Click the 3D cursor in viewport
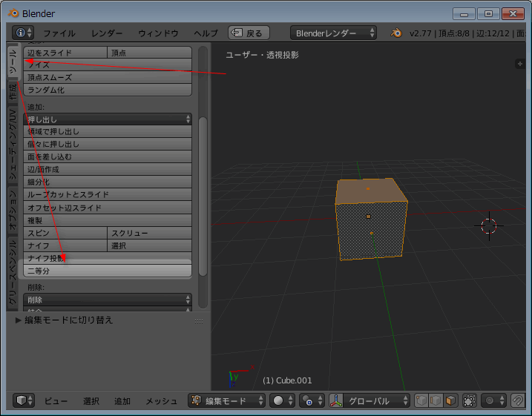 (489, 226)
